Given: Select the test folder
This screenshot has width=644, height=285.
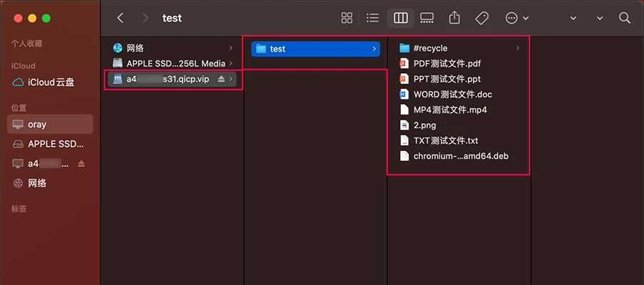Looking at the screenshot, I should click(316, 49).
